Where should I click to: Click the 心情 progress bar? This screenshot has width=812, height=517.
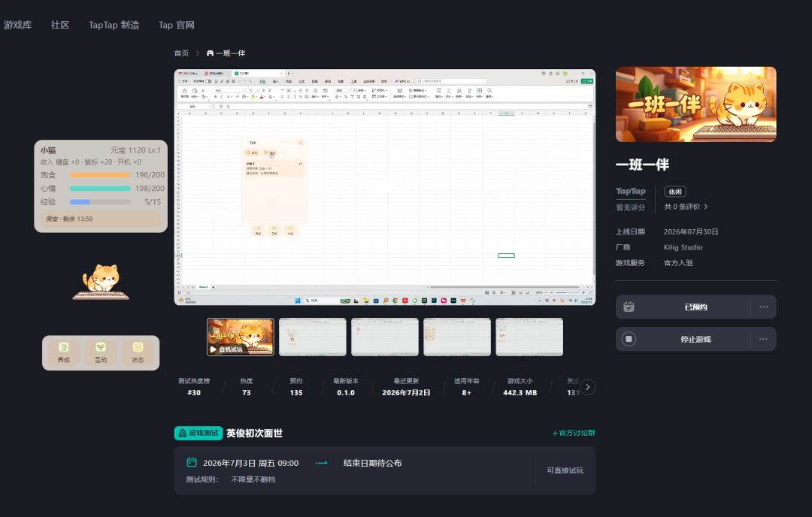100,189
